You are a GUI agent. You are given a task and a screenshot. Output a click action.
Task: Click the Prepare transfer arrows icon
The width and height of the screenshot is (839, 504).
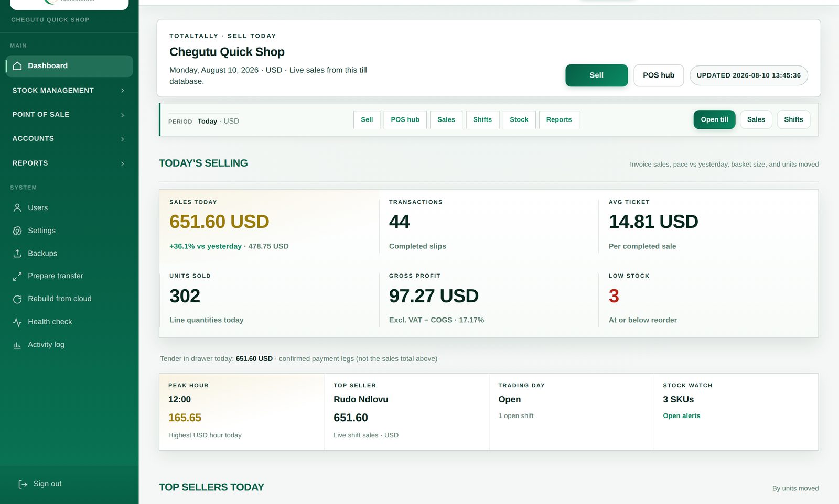click(17, 276)
